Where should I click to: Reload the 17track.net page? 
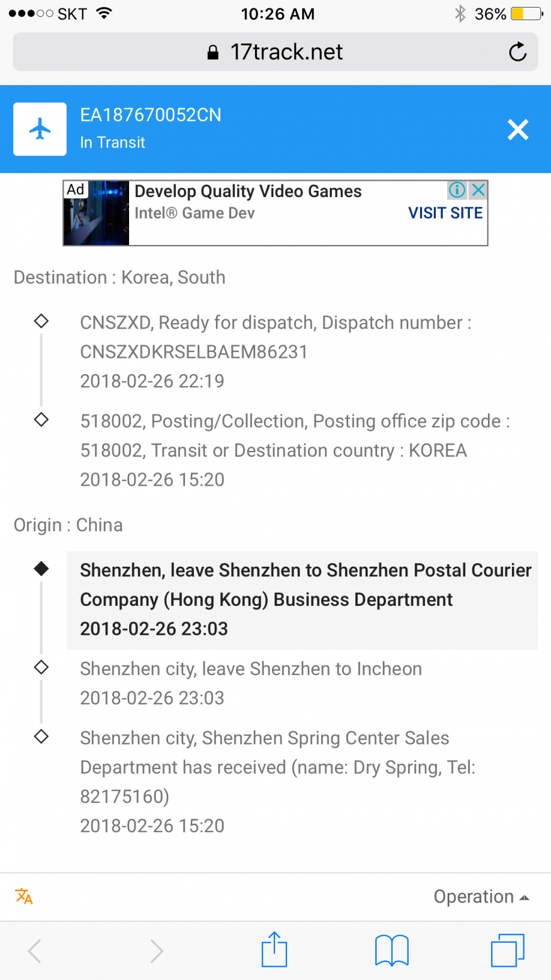pos(518,52)
